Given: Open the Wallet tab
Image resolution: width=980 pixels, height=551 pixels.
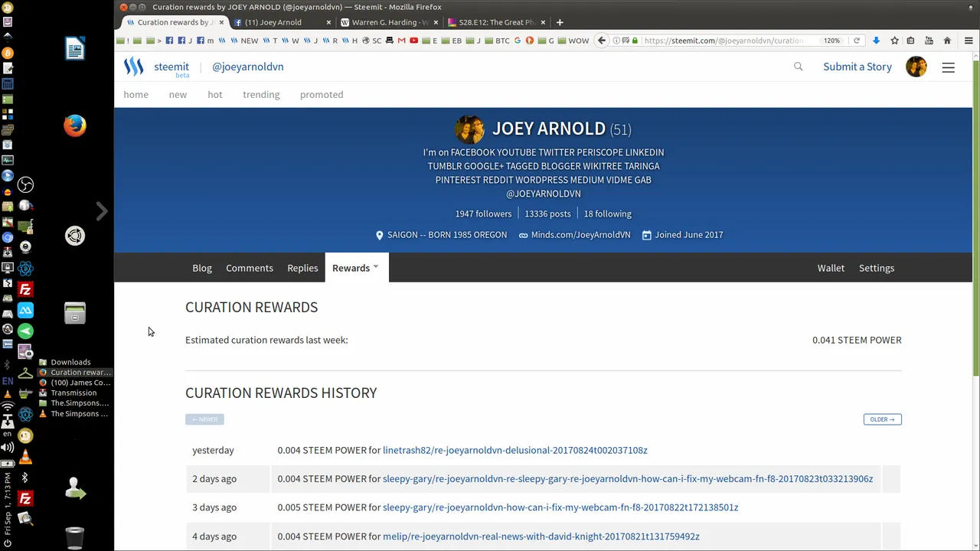Looking at the screenshot, I should point(831,268).
